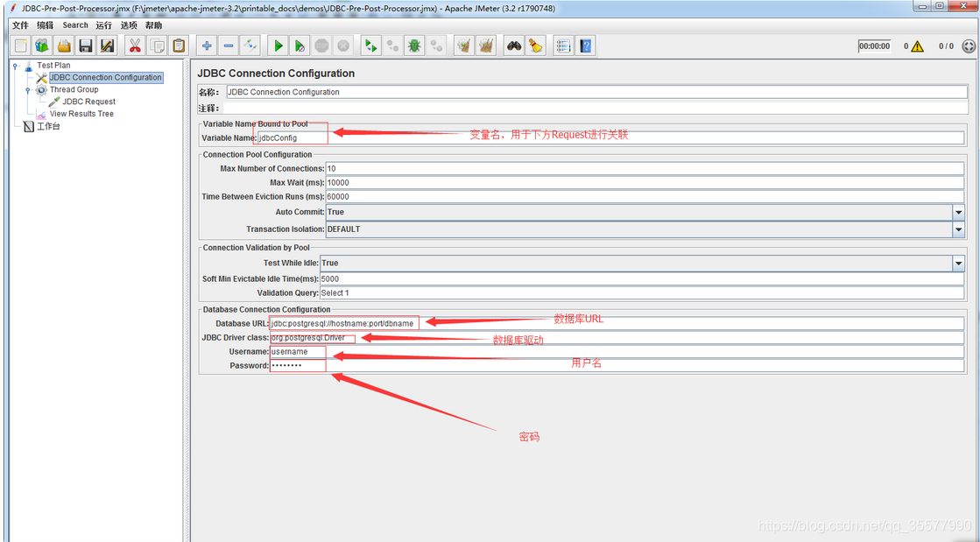Click the Username field
Image resolution: width=980 pixels, height=542 pixels.
(617, 352)
